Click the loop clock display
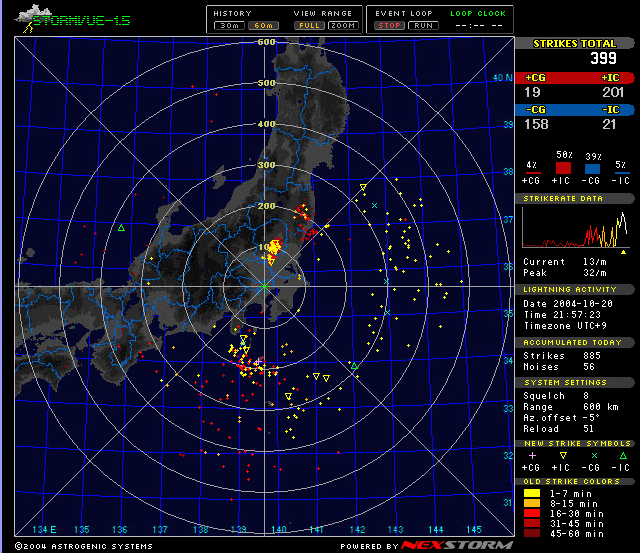Screen dimensions: 640x553 coord(479,26)
